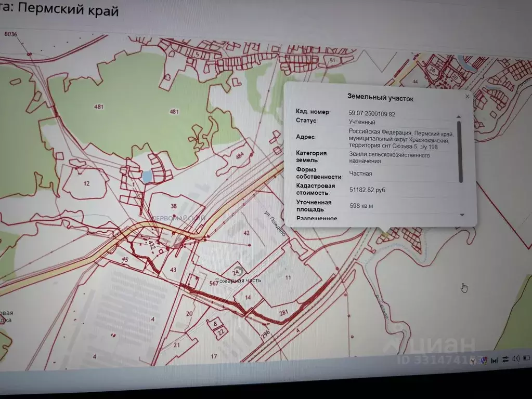Click the ownership value Частная

(361, 174)
